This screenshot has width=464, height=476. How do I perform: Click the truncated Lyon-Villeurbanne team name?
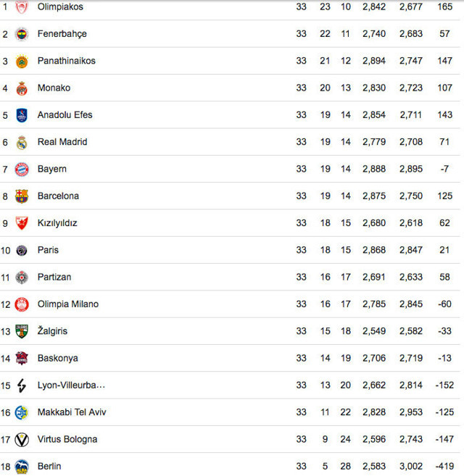71,385
